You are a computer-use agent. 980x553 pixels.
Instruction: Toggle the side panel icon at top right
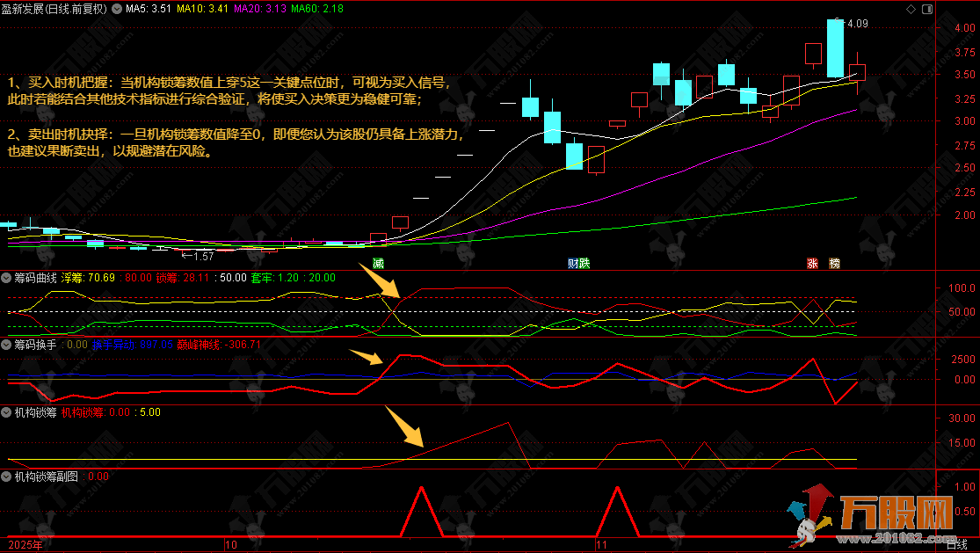pos(926,8)
